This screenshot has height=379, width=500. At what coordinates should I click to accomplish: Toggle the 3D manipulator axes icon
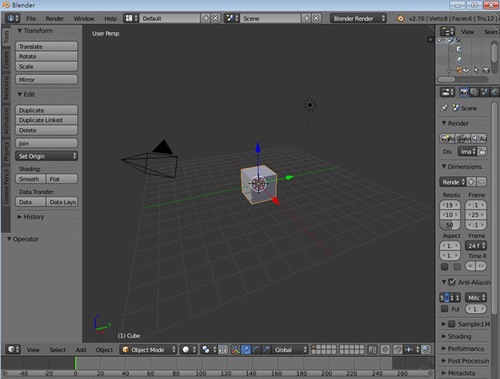[236, 349]
